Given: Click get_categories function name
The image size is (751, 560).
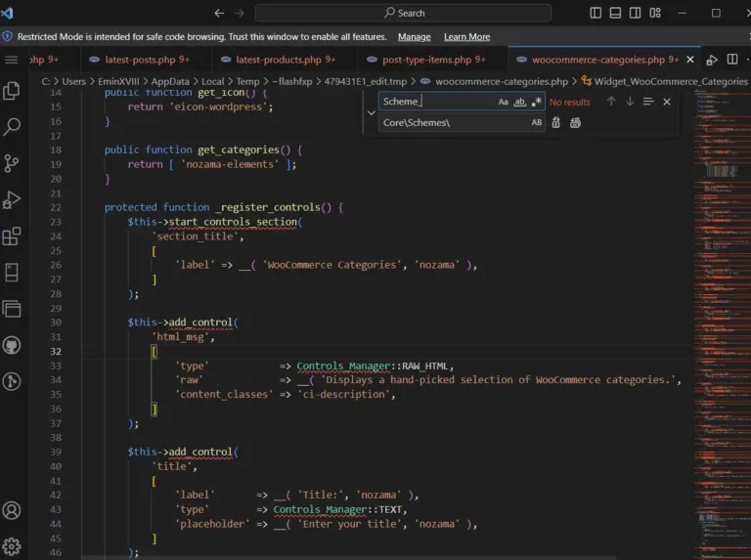Looking at the screenshot, I should click(x=239, y=150).
